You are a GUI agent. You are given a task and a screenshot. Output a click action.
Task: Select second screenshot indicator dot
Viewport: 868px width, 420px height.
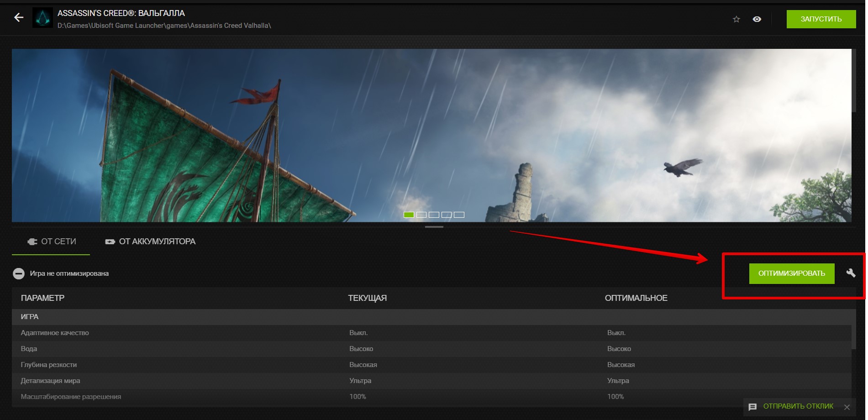(x=421, y=215)
